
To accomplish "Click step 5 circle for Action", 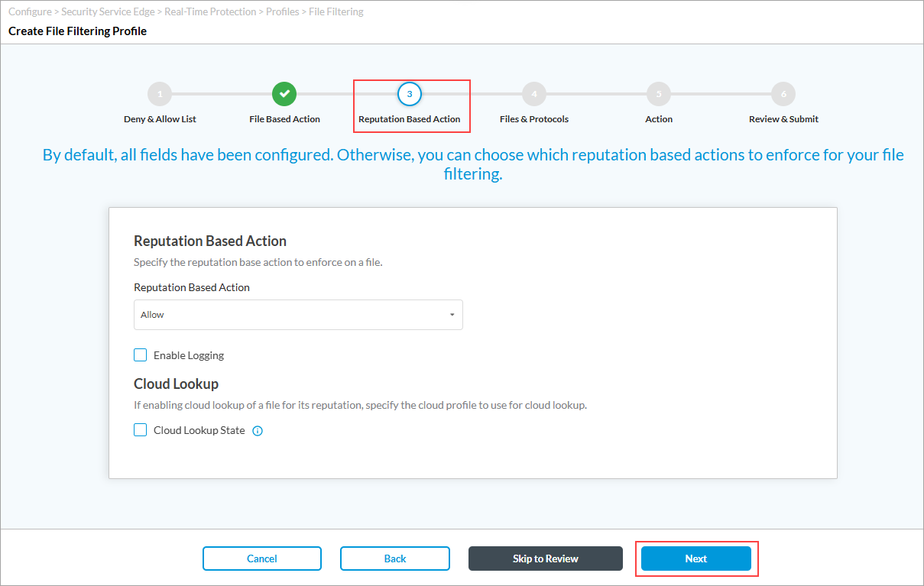I will click(x=659, y=94).
